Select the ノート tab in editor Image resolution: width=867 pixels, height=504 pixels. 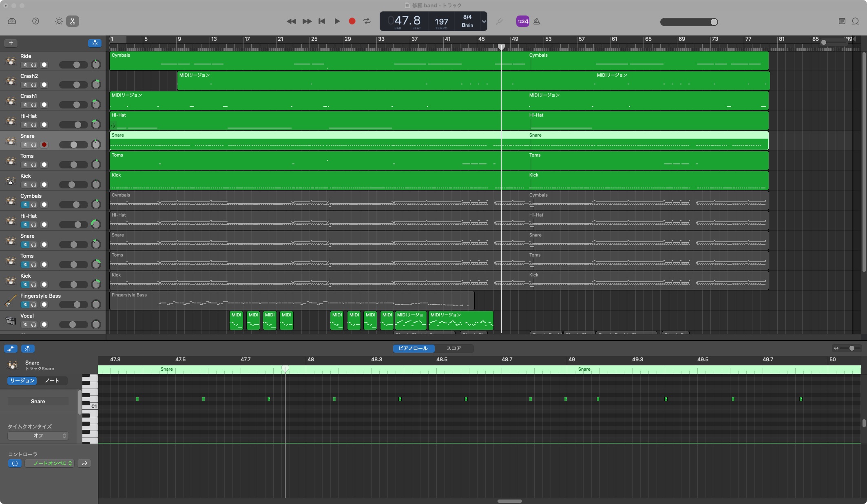[52, 380]
